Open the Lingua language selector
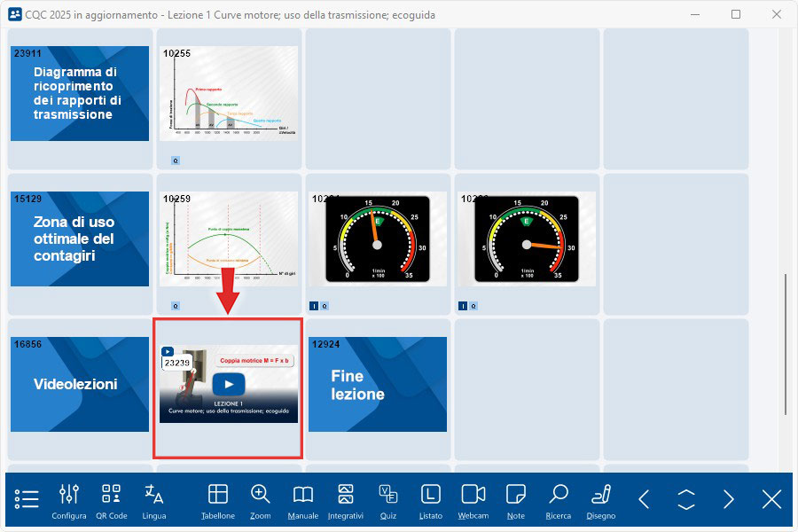 (x=154, y=499)
